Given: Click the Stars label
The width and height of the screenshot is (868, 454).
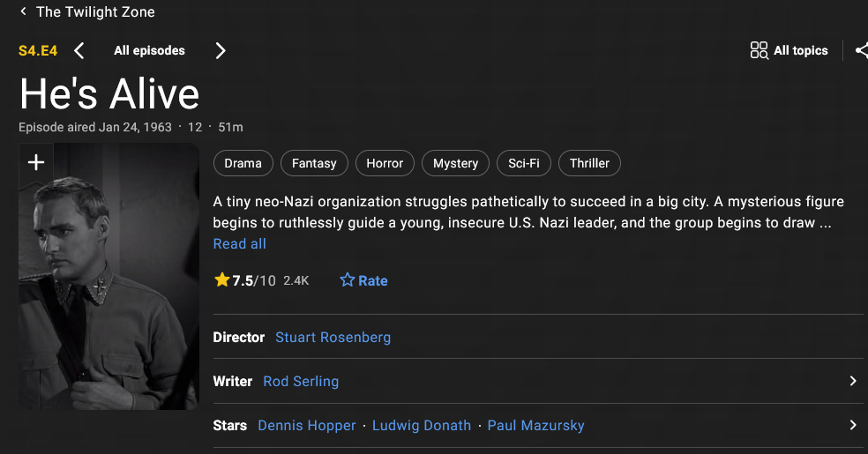Looking at the screenshot, I should [x=229, y=425].
